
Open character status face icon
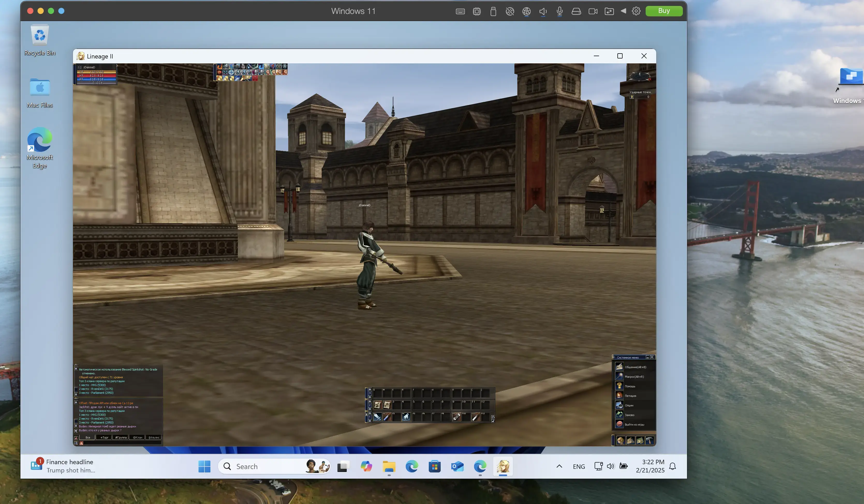(x=621, y=440)
